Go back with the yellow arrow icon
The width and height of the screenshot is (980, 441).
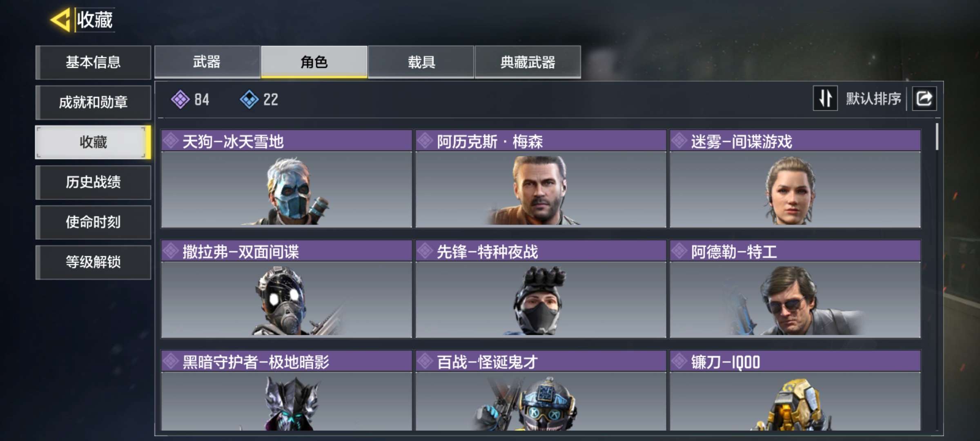(60, 20)
